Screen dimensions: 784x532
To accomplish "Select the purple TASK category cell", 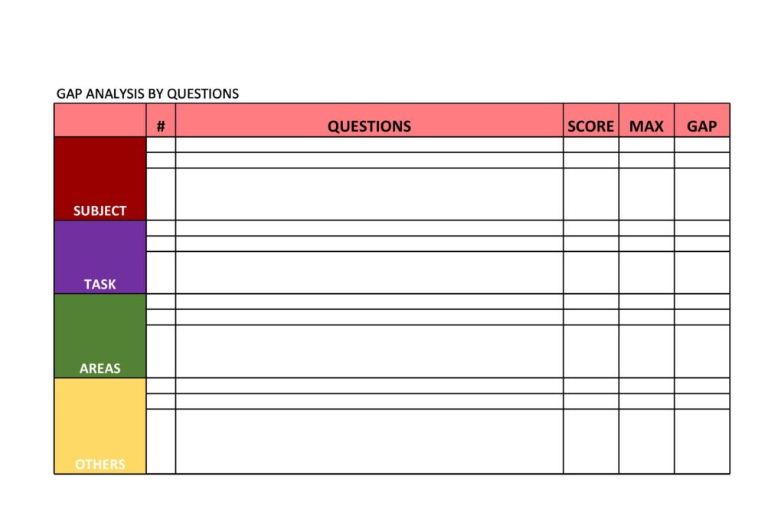I will (x=100, y=257).
